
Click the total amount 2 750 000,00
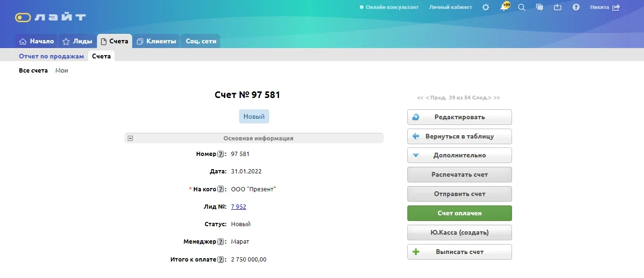(248, 260)
